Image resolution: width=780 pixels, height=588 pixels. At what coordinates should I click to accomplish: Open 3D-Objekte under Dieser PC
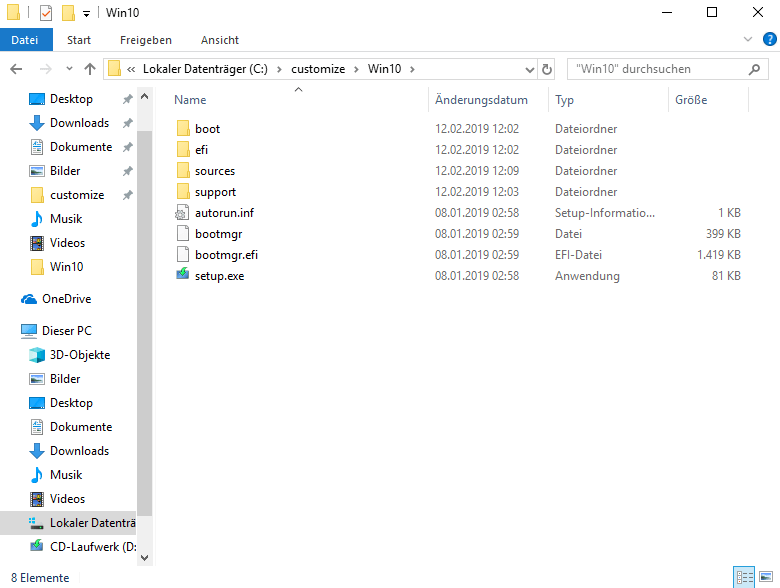(x=80, y=355)
